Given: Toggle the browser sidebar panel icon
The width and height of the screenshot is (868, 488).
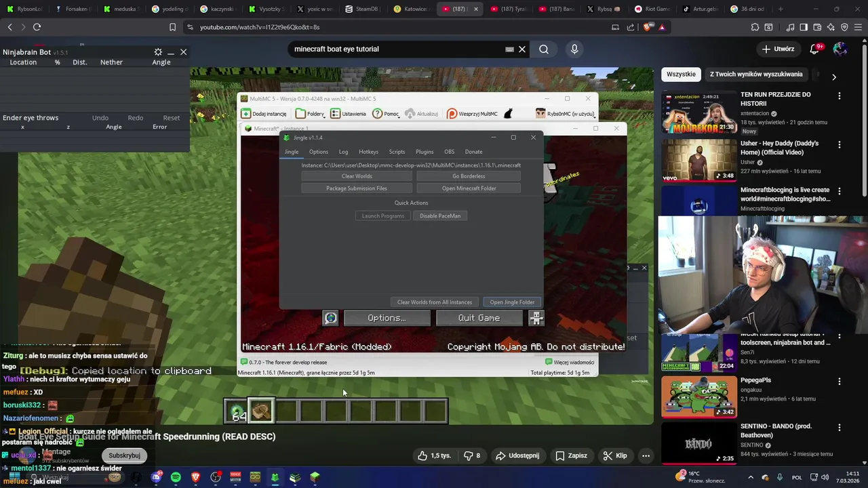Looking at the screenshot, I should 804,27.
